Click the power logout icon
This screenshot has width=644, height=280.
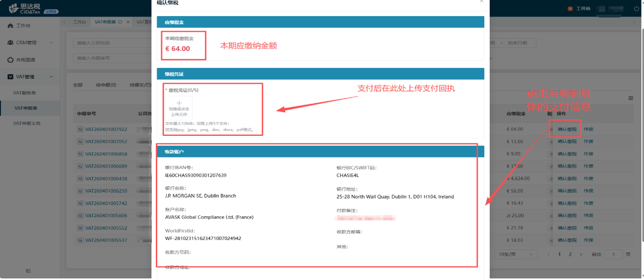[x=636, y=8]
